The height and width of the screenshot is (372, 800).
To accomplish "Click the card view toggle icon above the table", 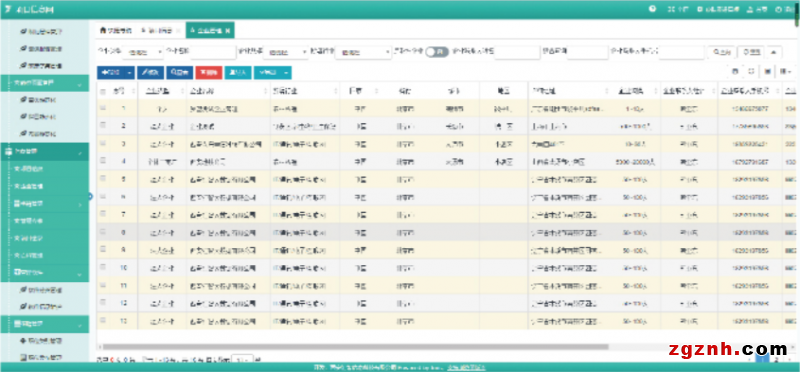I will point(767,72).
